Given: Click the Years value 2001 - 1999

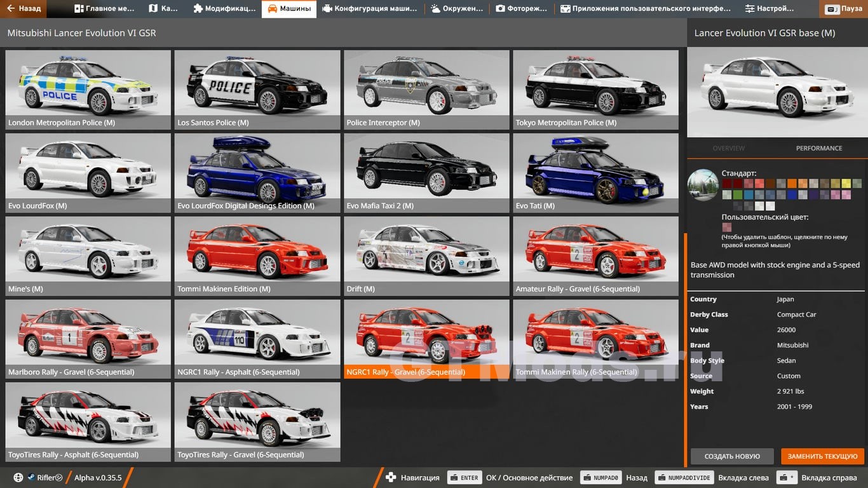Looking at the screenshot, I should click(794, 407).
